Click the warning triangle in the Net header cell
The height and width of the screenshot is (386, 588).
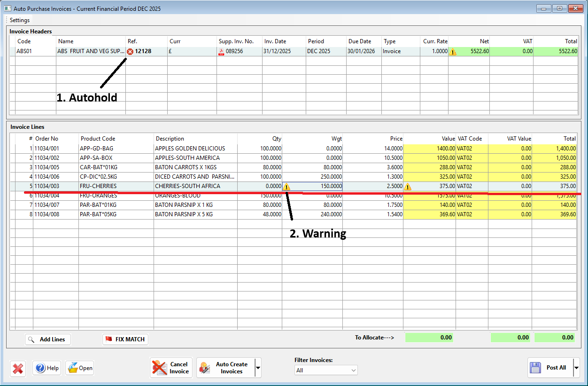[x=453, y=52]
